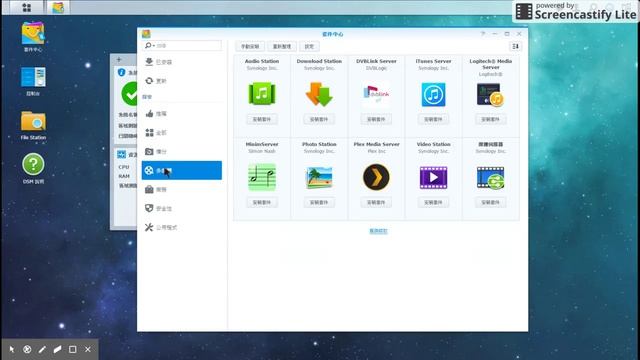The height and width of the screenshot is (360, 640).
Task: Open the File Station desktop shortcut
Action: coord(33,125)
